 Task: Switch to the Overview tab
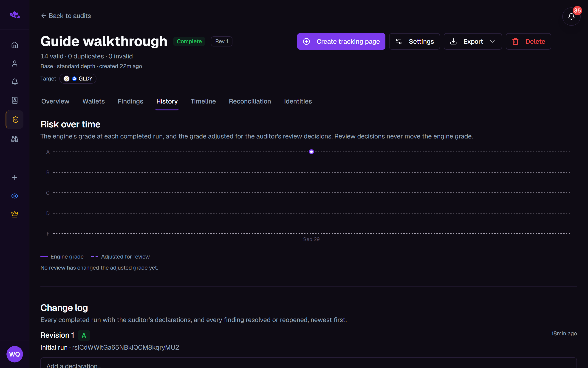coord(55,101)
